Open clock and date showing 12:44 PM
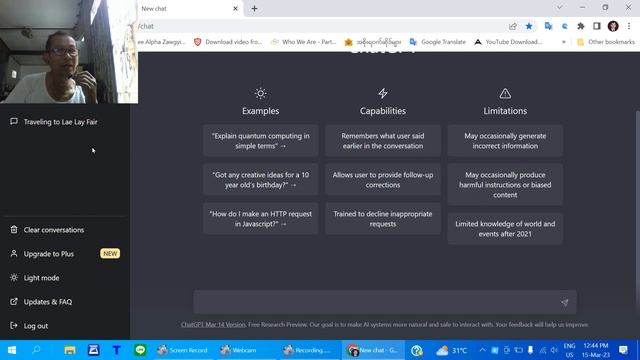640x360 pixels. pyautogui.click(x=596, y=350)
